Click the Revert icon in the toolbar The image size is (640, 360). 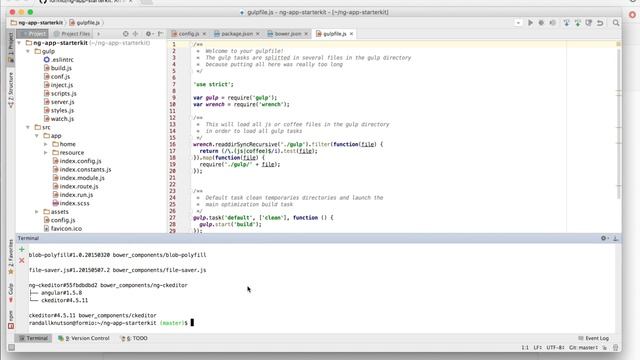600,23
